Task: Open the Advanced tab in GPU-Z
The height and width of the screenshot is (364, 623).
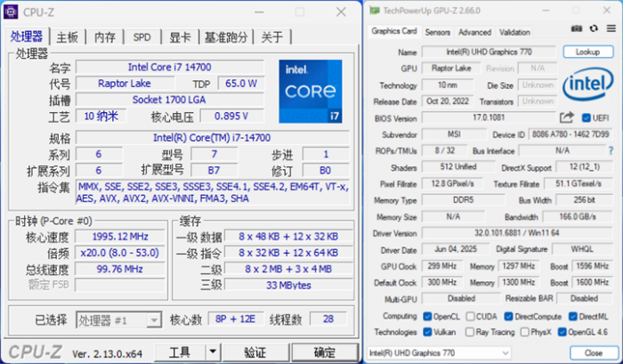Action: tap(474, 32)
